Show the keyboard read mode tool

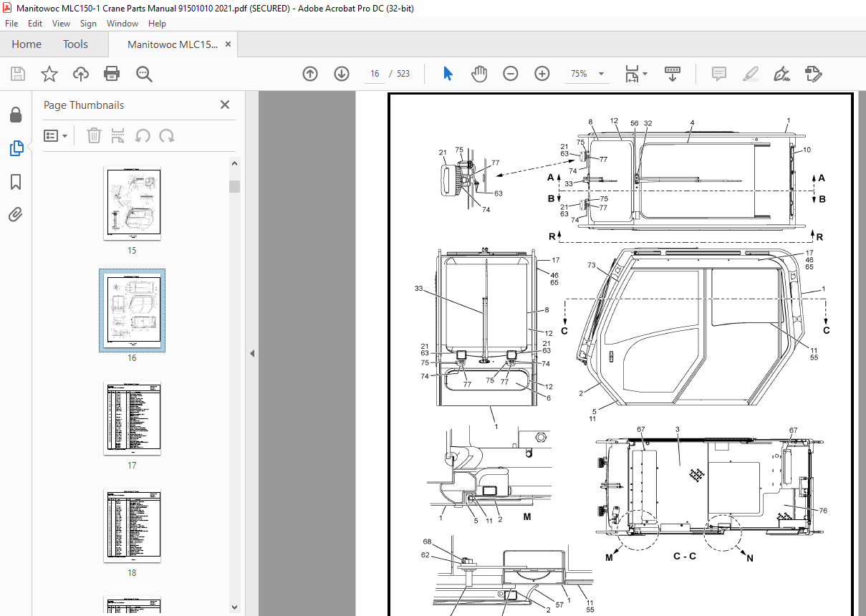coord(673,74)
